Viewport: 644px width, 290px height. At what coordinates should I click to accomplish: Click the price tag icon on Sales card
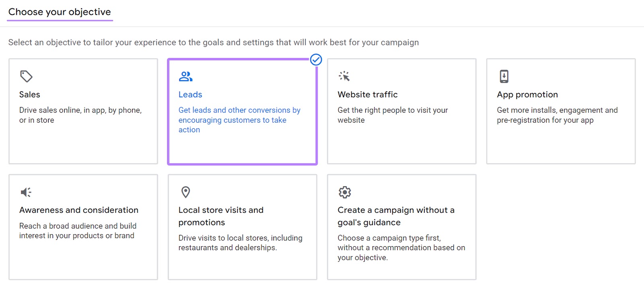pyautogui.click(x=25, y=76)
